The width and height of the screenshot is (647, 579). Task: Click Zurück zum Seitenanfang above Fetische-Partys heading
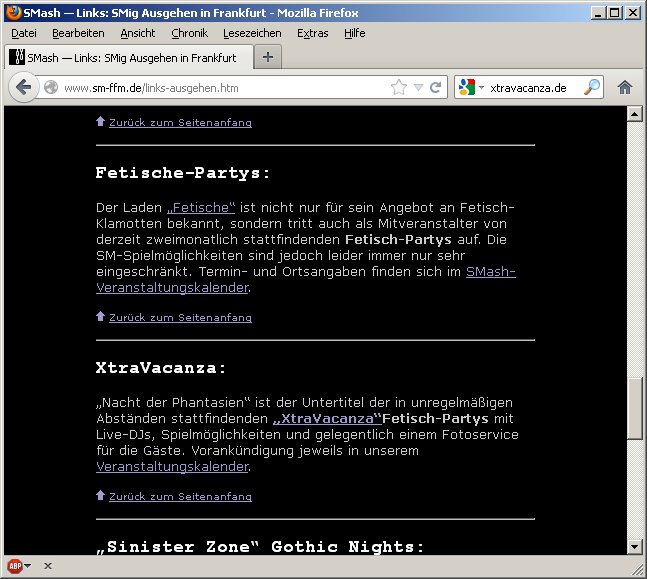pyautogui.click(x=180, y=123)
